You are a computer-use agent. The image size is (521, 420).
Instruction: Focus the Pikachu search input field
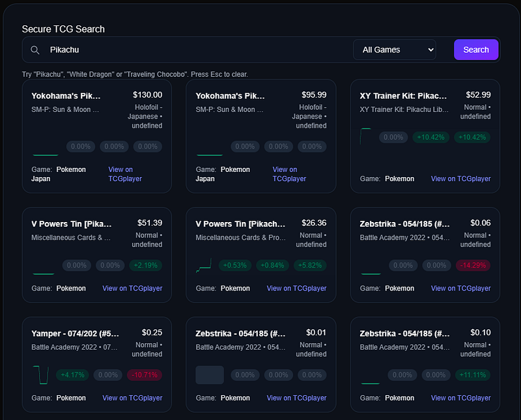point(198,50)
